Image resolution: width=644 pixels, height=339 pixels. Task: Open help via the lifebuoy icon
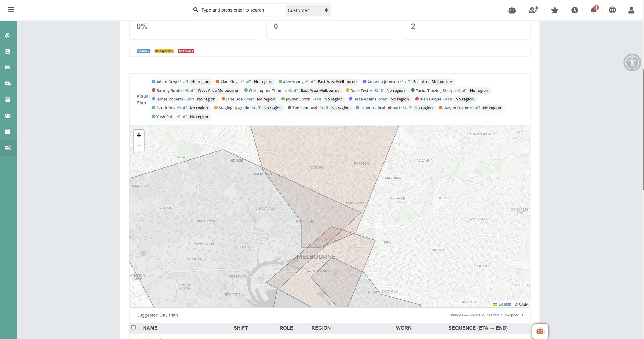tap(612, 10)
